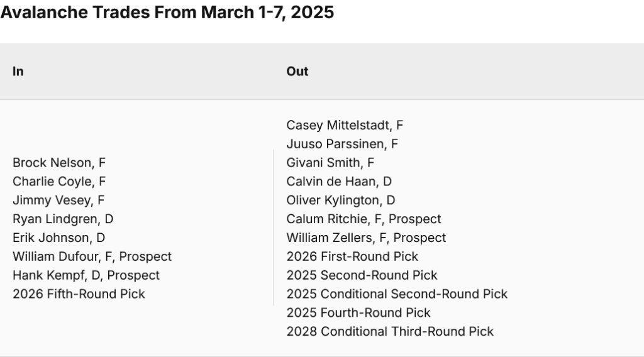Click the Charlie Coyle, F entry
Screen dimensions: 644x357
coord(59,182)
